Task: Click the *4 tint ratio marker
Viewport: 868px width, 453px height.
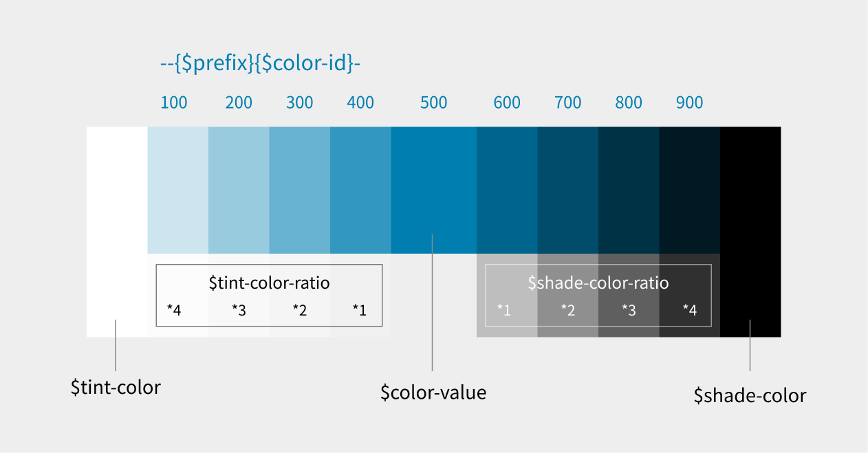Action: [174, 311]
